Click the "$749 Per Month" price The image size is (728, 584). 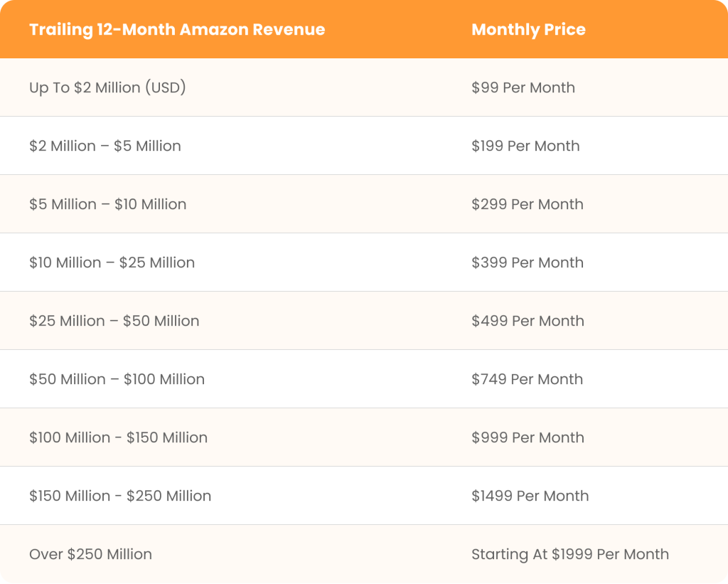(527, 380)
